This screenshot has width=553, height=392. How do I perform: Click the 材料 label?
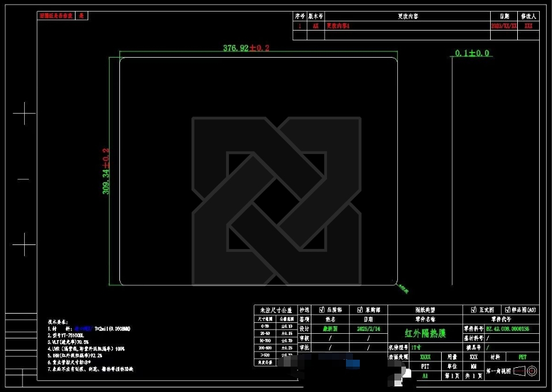[495, 357]
